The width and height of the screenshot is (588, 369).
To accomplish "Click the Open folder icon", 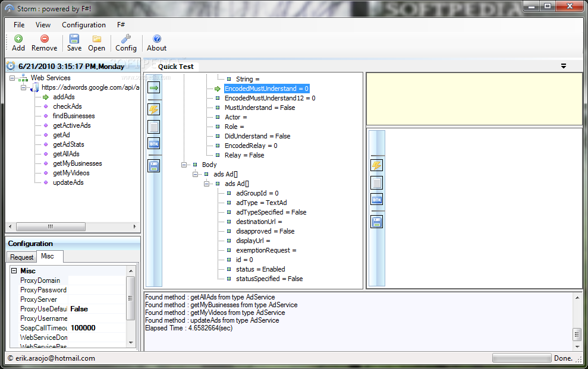I will pos(97,39).
